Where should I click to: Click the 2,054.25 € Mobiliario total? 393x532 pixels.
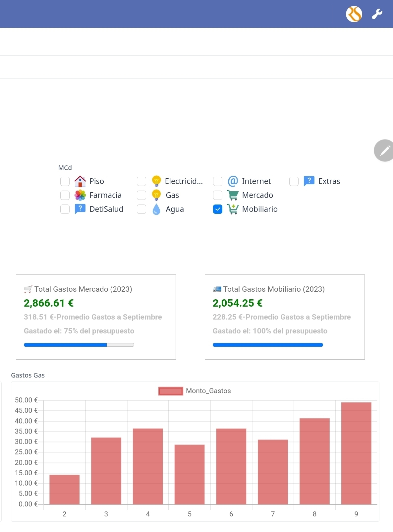pos(238,303)
